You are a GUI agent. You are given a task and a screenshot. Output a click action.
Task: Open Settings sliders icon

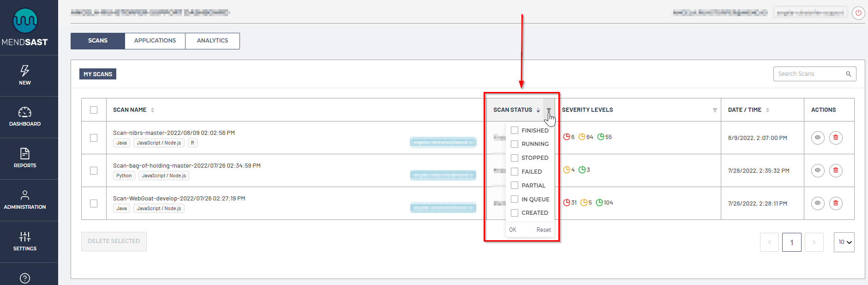25,237
